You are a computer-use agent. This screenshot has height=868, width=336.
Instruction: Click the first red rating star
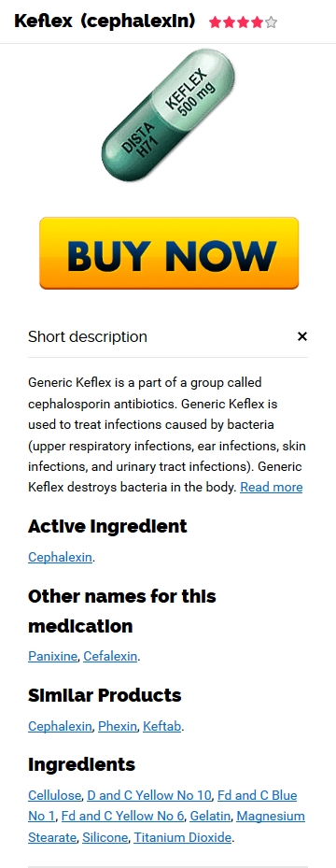click(x=216, y=22)
